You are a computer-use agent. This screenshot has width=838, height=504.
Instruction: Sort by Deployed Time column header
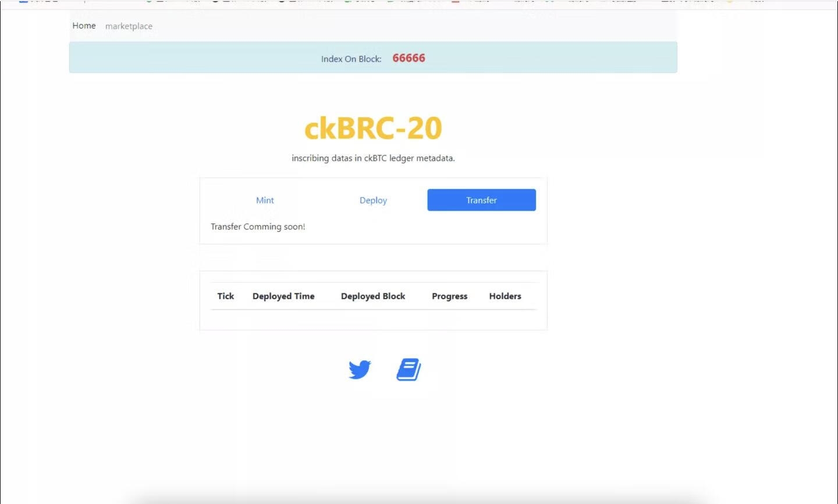(x=283, y=296)
